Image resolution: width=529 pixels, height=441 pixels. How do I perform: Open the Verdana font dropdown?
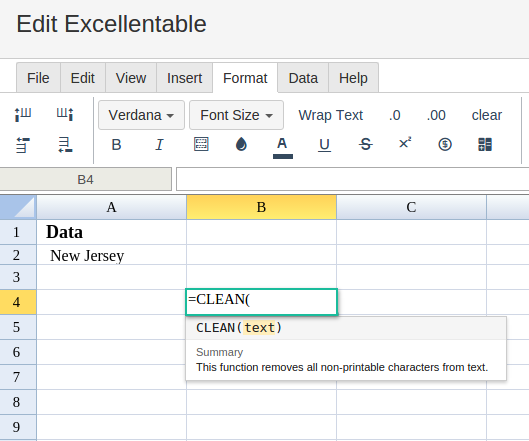pos(141,115)
